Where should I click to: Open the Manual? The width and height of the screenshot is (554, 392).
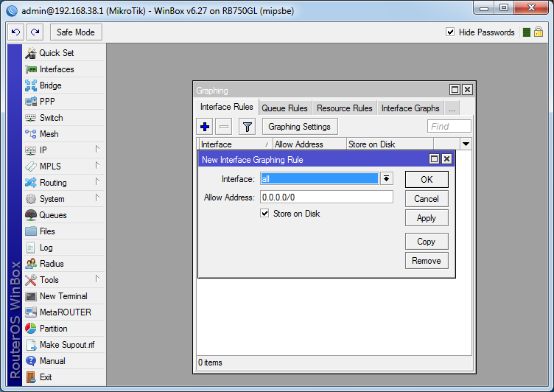pos(65,361)
